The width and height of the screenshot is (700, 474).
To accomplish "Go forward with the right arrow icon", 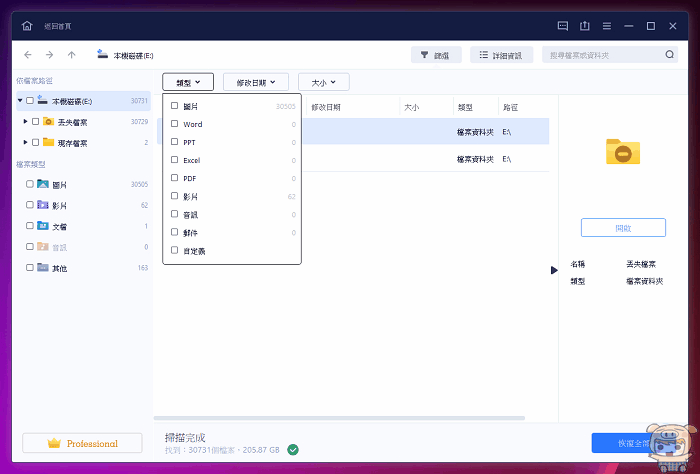I will 50,55.
